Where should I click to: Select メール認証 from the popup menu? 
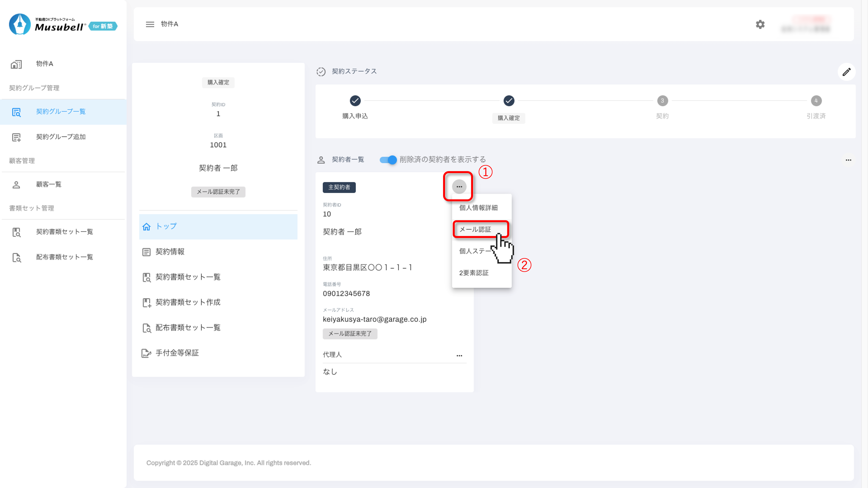pyautogui.click(x=475, y=229)
